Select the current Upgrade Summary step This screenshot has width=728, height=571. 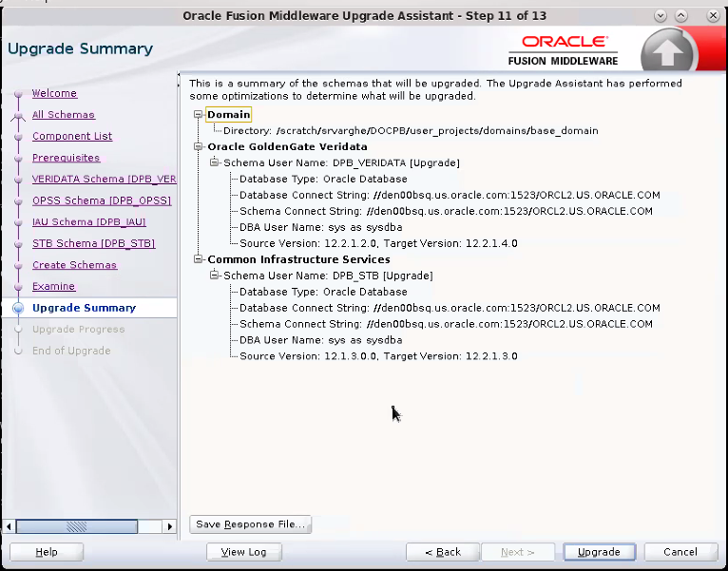pyautogui.click(x=84, y=308)
